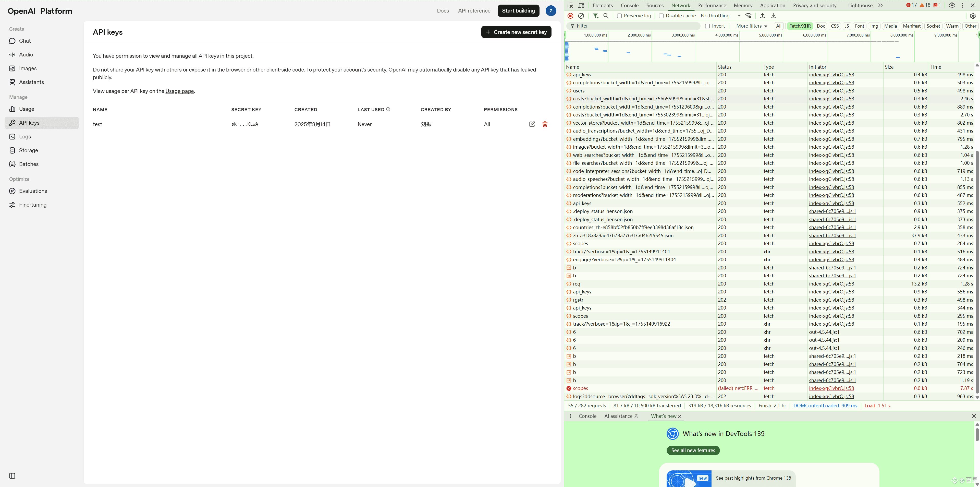Click the edit icon for test key
Screen dimensions: 980x487
532,124
